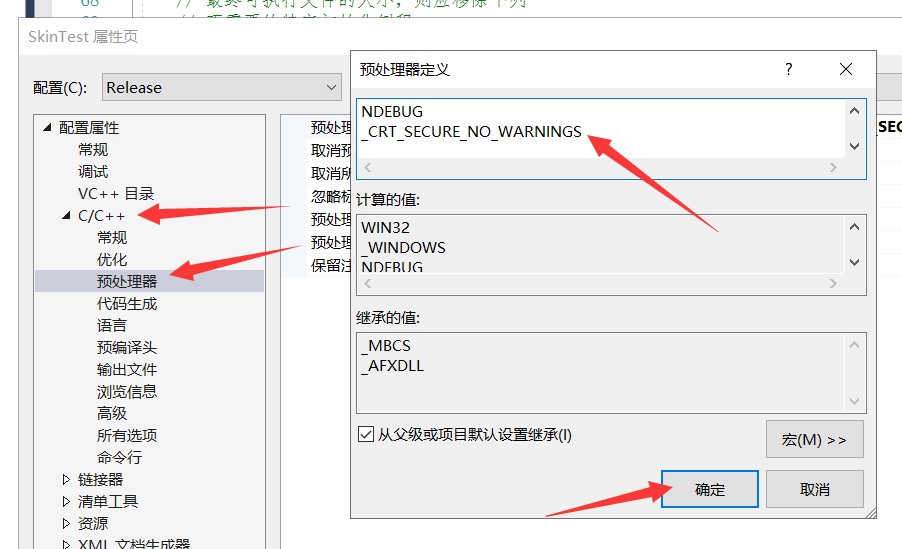Click _MBCS in 继承的值 list
The width and height of the screenshot is (902, 549).
pyautogui.click(x=386, y=345)
